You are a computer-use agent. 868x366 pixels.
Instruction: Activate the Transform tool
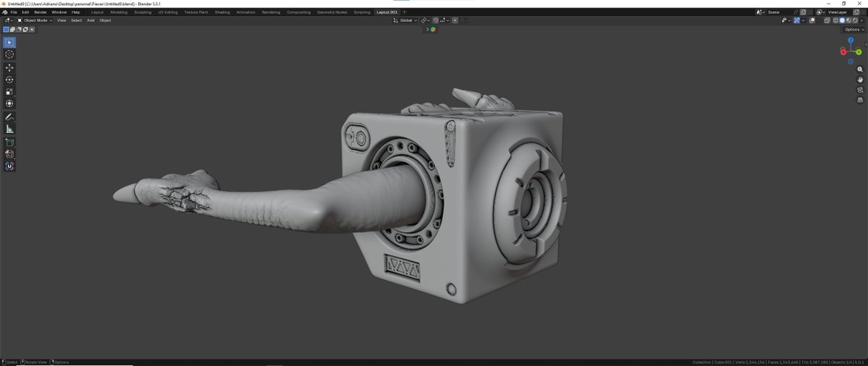pos(9,103)
